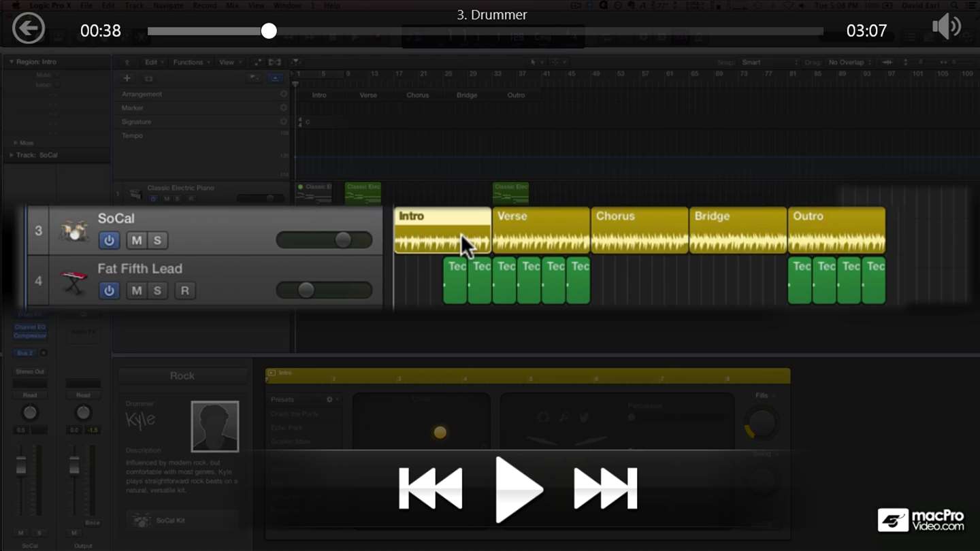Screen dimensions: 980x551
Task: Select the first green Tec region
Action: 455,280
